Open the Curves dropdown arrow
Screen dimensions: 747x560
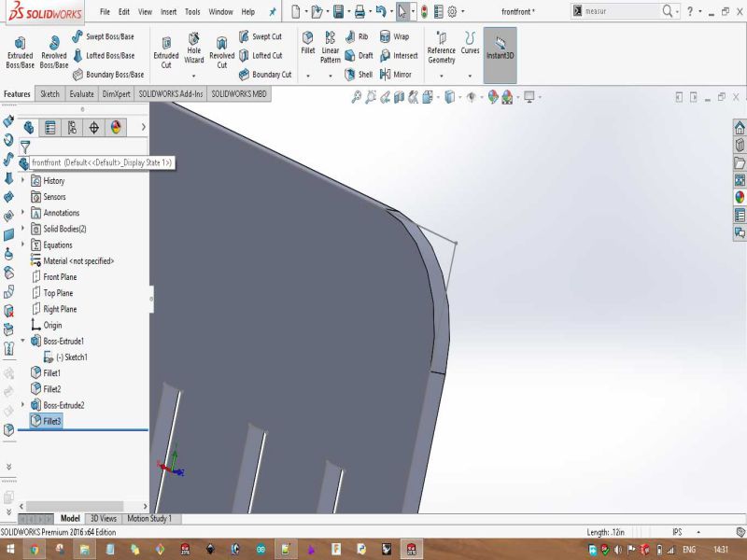[470, 76]
